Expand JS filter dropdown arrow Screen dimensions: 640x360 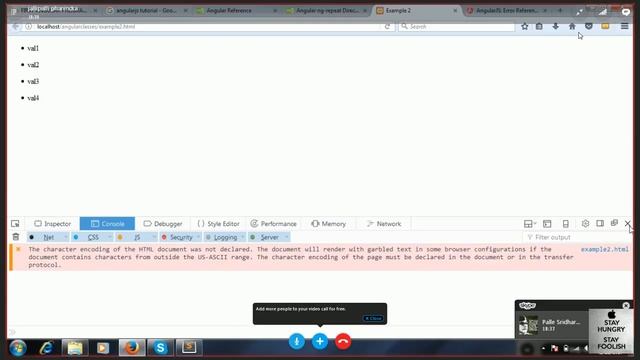coord(154,237)
